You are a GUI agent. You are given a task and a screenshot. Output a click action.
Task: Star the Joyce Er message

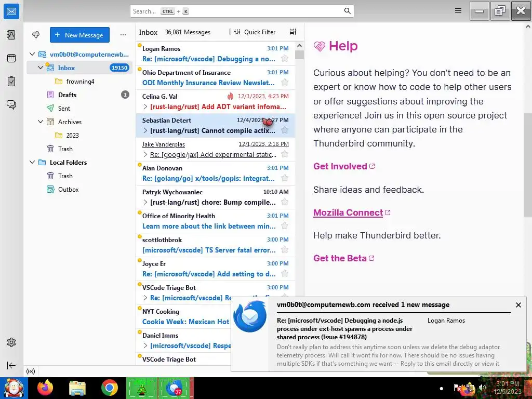tap(285, 274)
